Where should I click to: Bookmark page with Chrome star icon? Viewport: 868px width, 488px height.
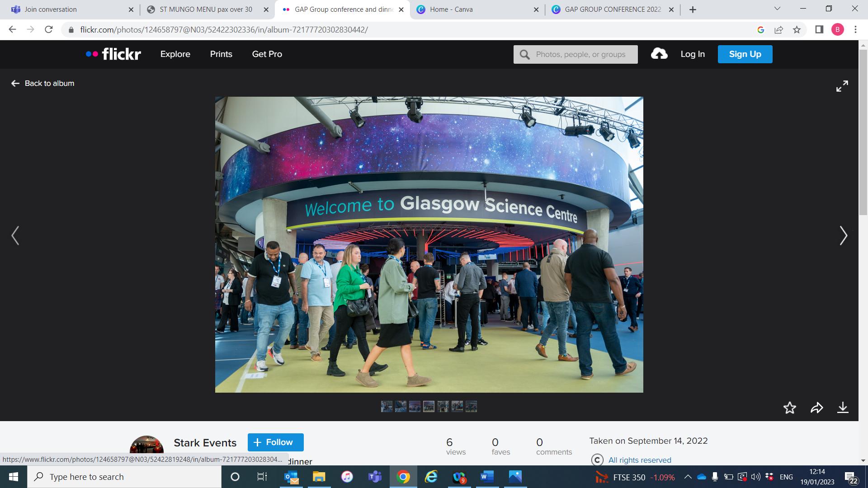[x=797, y=30]
